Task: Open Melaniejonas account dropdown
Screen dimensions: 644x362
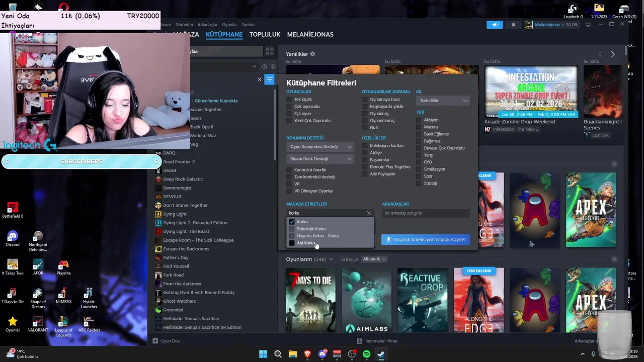Action: click(x=551, y=25)
